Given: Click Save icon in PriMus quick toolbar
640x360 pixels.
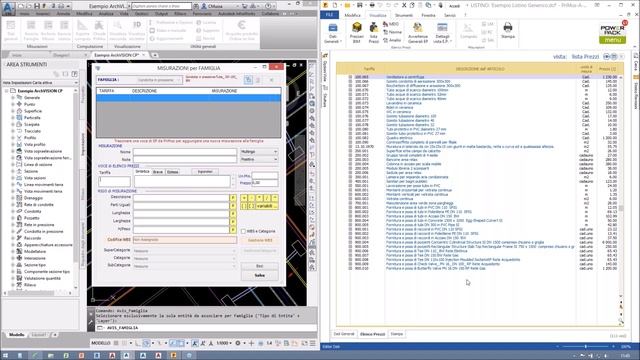Looking at the screenshot, I should 360,5.
